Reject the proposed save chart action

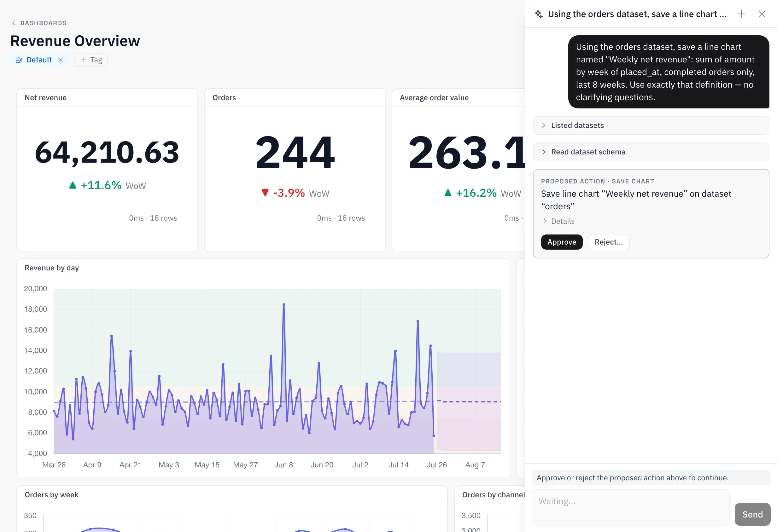point(608,242)
